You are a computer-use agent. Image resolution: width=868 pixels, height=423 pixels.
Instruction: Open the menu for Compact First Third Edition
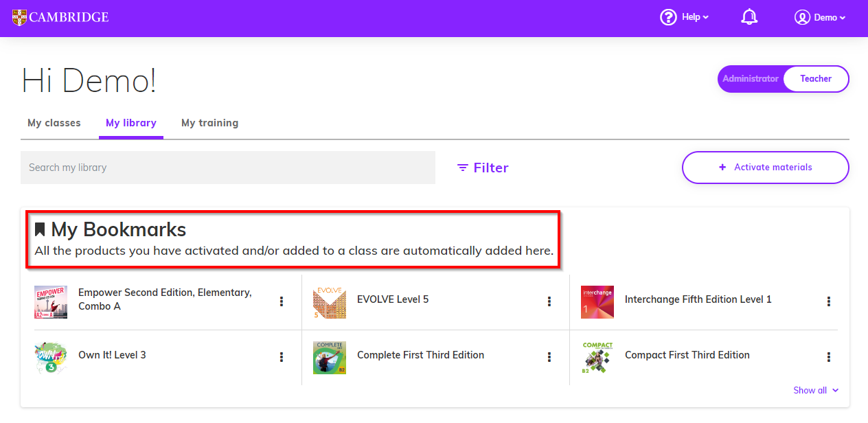click(x=829, y=357)
